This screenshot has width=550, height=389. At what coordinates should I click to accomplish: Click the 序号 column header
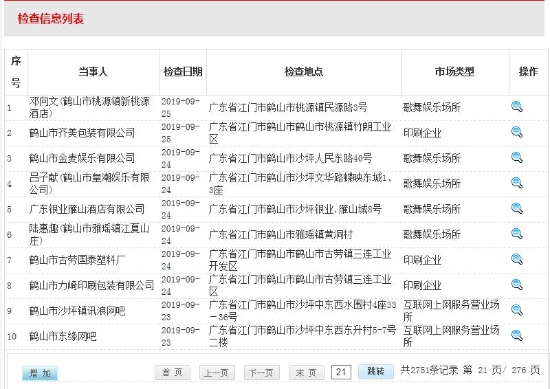[16, 72]
